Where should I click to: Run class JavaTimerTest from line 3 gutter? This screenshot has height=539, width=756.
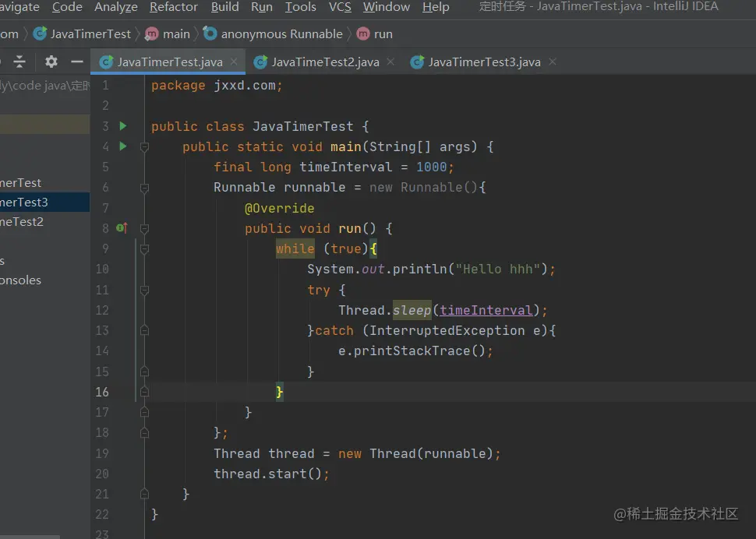coord(123,126)
